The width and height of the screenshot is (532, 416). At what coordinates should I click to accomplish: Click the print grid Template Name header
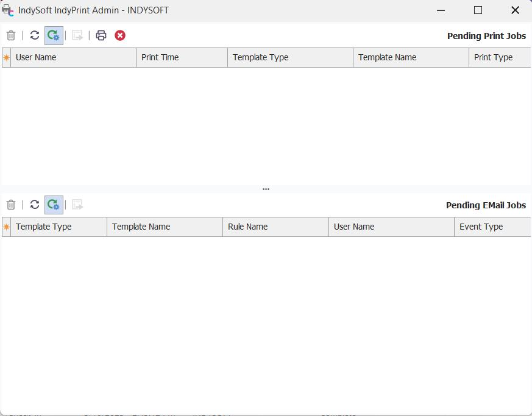click(411, 58)
